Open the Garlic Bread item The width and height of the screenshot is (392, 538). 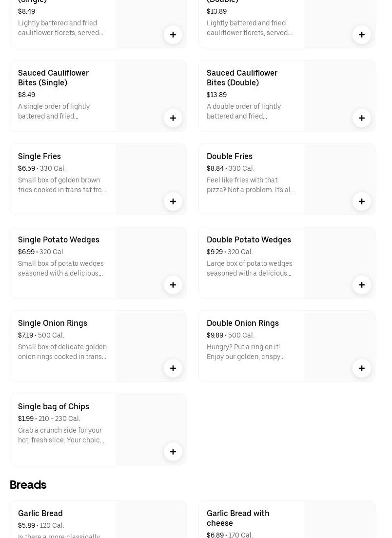click(x=40, y=513)
